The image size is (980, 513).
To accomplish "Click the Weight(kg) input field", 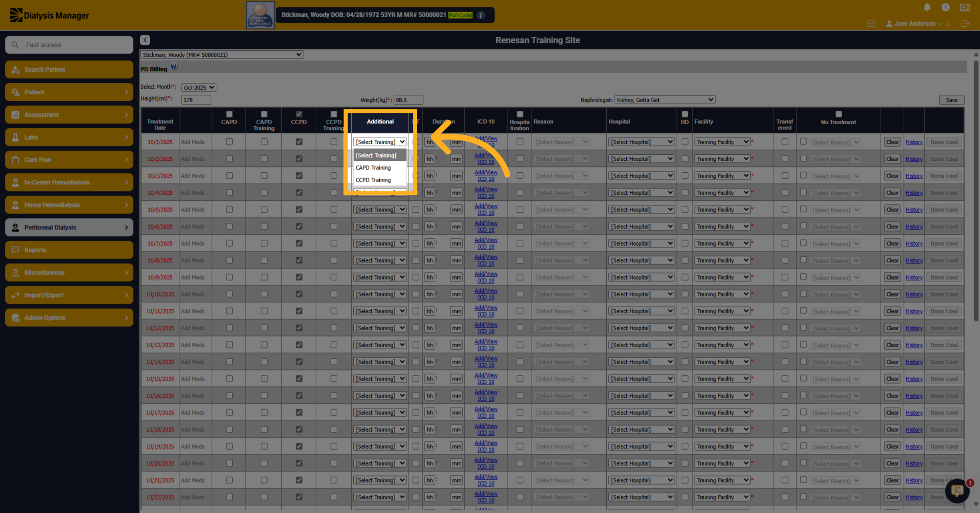I will click(408, 100).
